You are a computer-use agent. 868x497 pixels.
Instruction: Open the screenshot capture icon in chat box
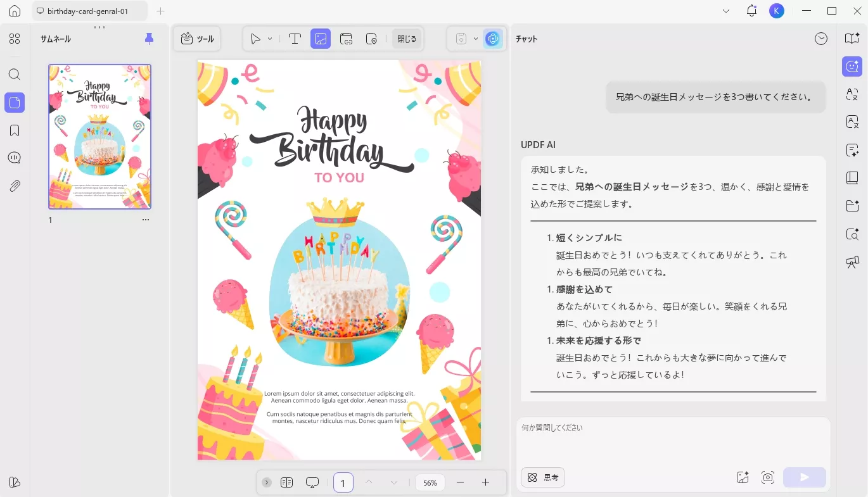click(768, 477)
